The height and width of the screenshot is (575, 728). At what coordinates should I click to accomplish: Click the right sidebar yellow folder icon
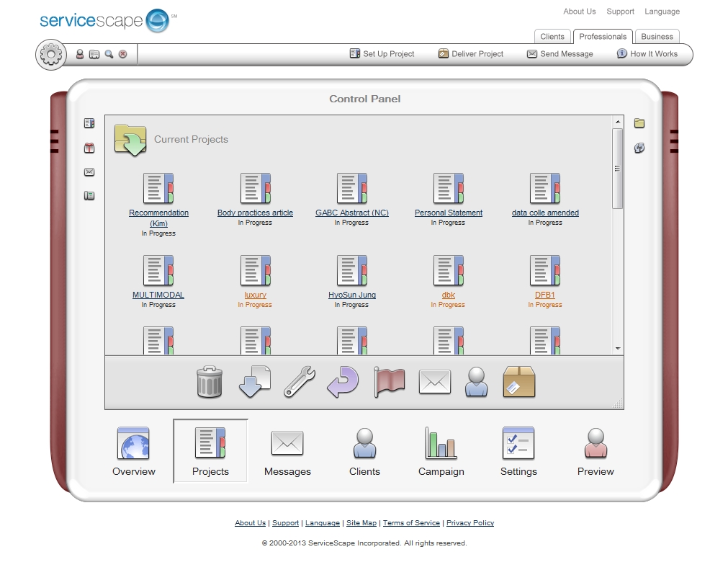[639, 123]
